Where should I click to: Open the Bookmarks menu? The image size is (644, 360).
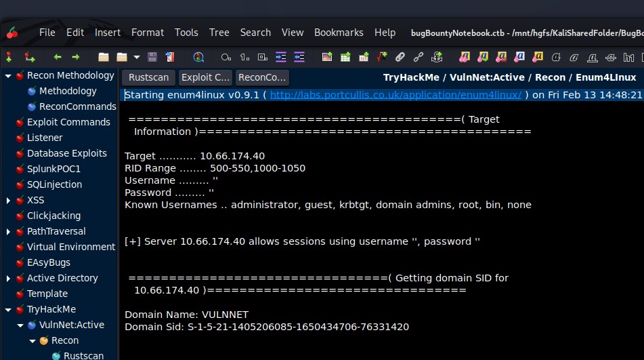[x=339, y=33]
